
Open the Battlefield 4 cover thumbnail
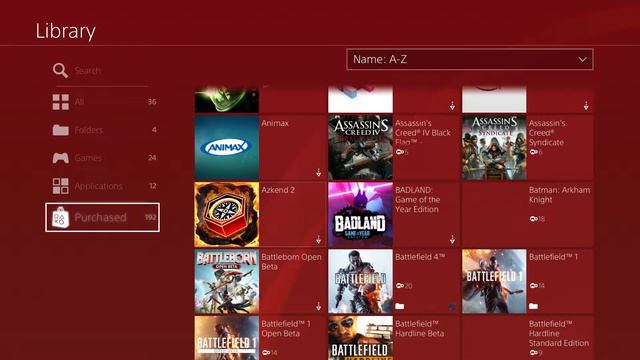pyautogui.click(x=360, y=281)
